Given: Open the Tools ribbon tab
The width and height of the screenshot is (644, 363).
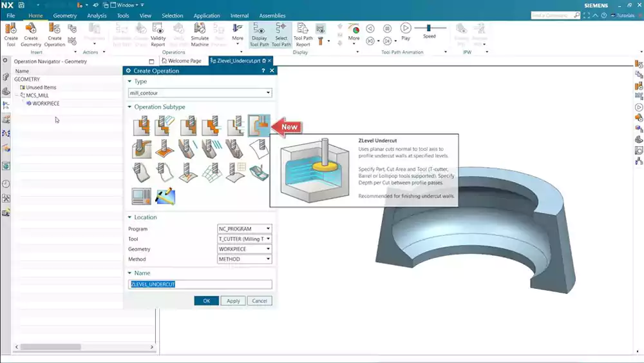Looking at the screenshot, I should click(123, 15).
